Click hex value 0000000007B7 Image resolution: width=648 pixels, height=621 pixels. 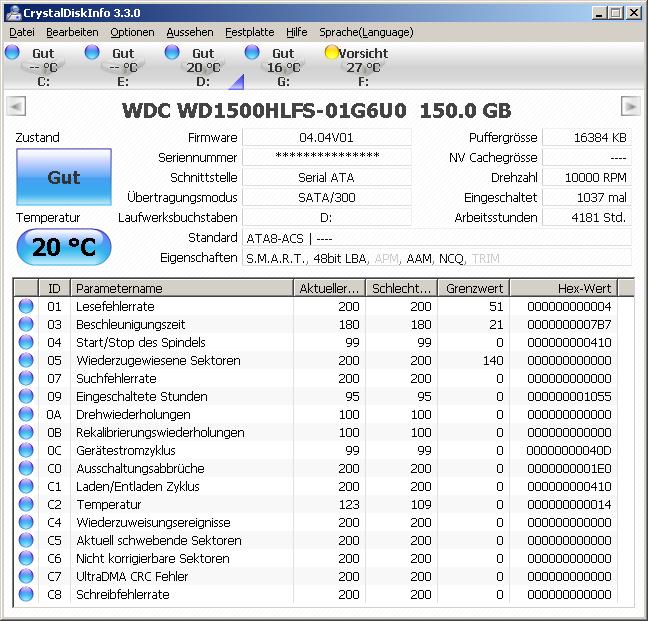tap(569, 325)
